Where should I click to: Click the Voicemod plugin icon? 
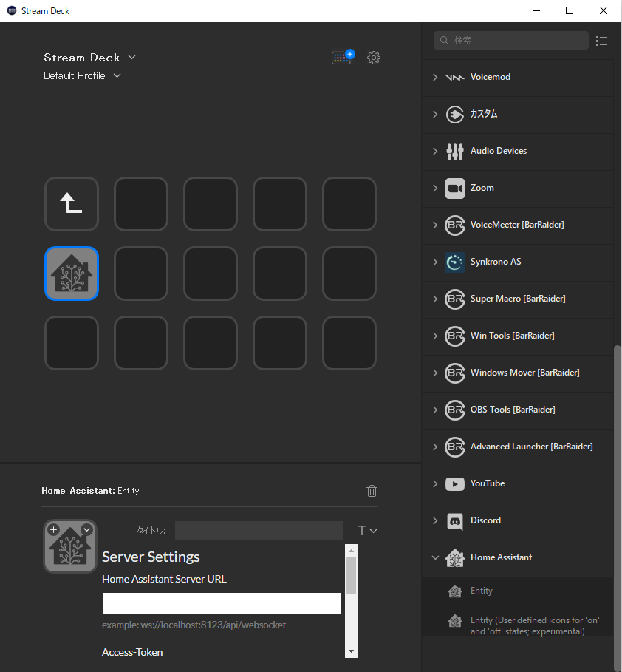(x=454, y=77)
